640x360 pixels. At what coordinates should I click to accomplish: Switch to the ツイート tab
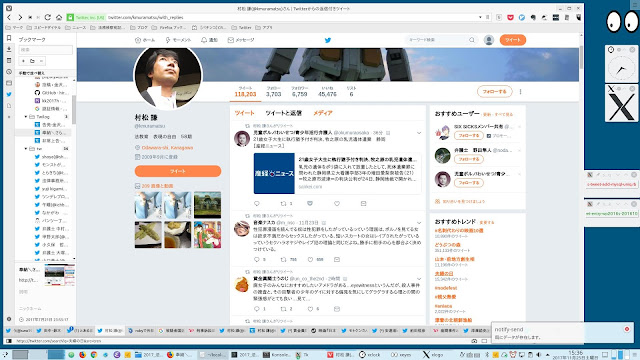[x=244, y=113]
